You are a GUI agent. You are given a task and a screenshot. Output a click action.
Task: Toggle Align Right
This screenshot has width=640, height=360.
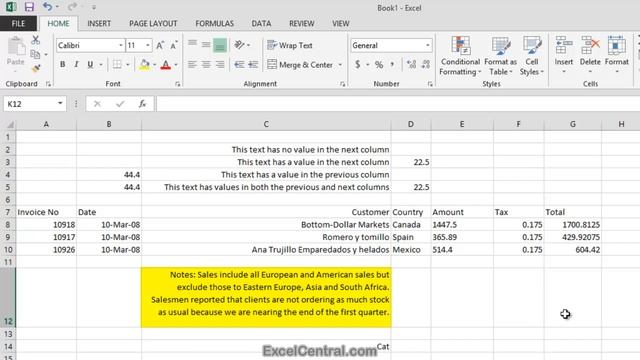(x=220, y=64)
